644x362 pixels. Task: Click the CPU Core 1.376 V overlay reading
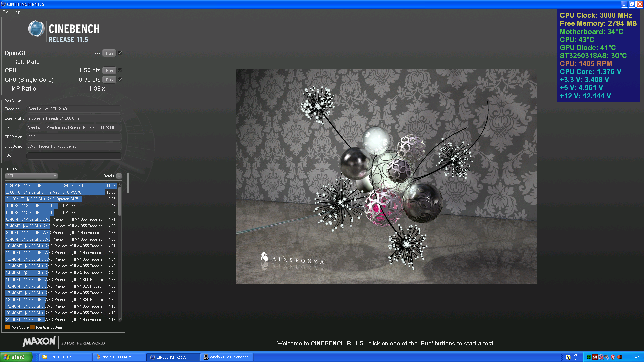[x=590, y=72]
